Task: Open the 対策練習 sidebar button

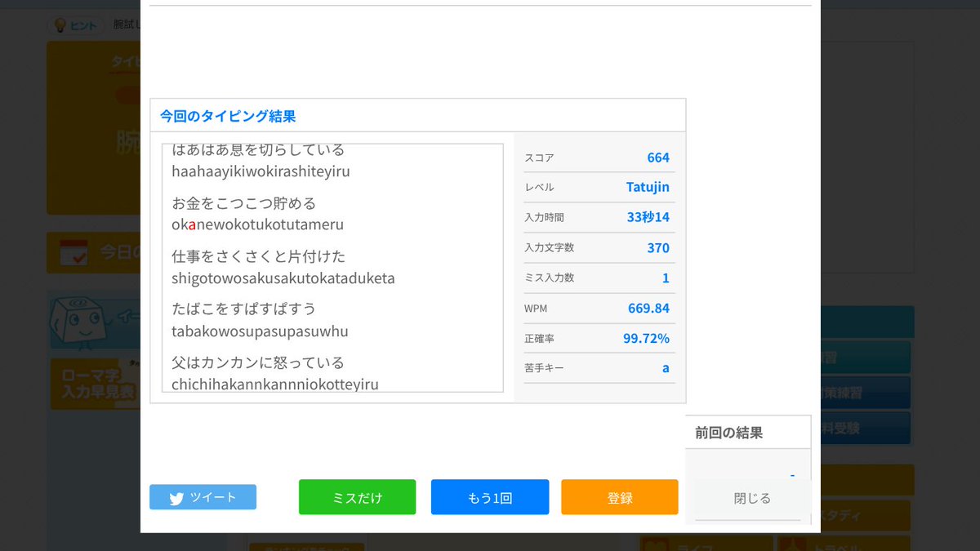Action: [x=866, y=392]
